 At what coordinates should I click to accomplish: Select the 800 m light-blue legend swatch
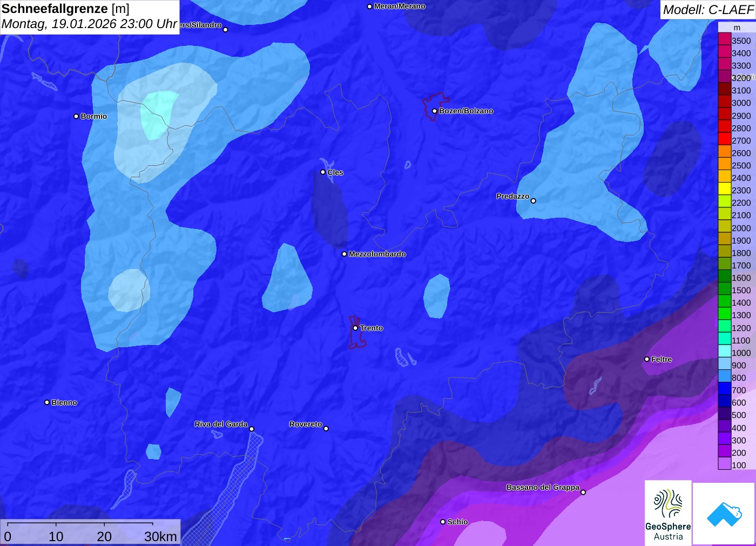coord(725,377)
